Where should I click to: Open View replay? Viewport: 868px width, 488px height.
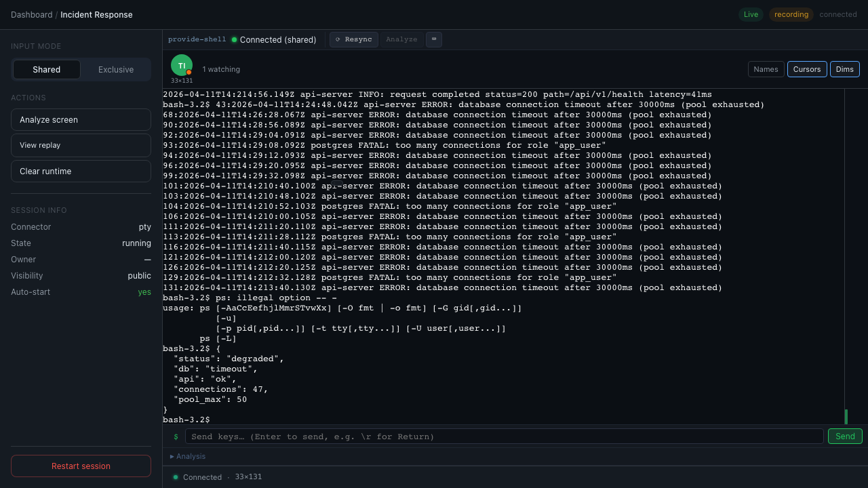point(81,145)
